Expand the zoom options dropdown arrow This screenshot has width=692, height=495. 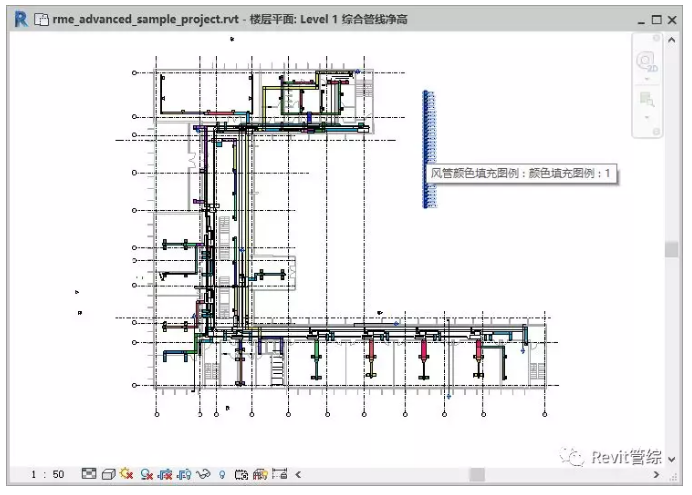point(646,117)
